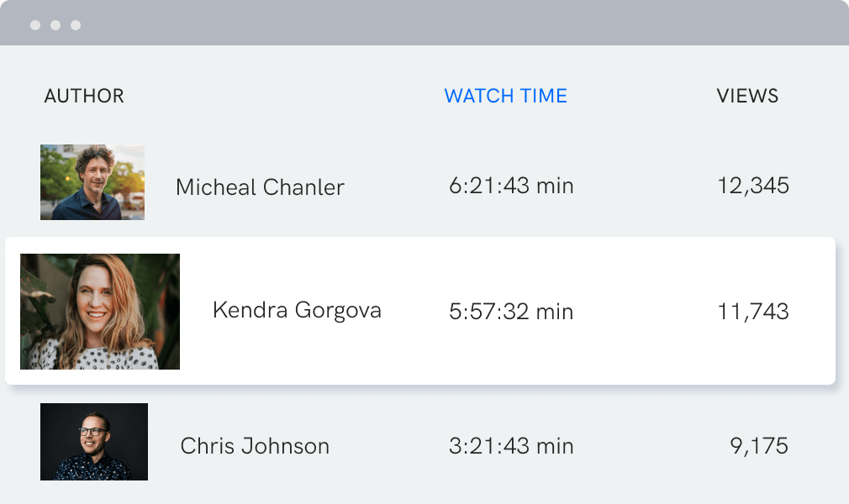Click the first window control dot
The width and height of the screenshot is (849, 504).
(x=35, y=25)
